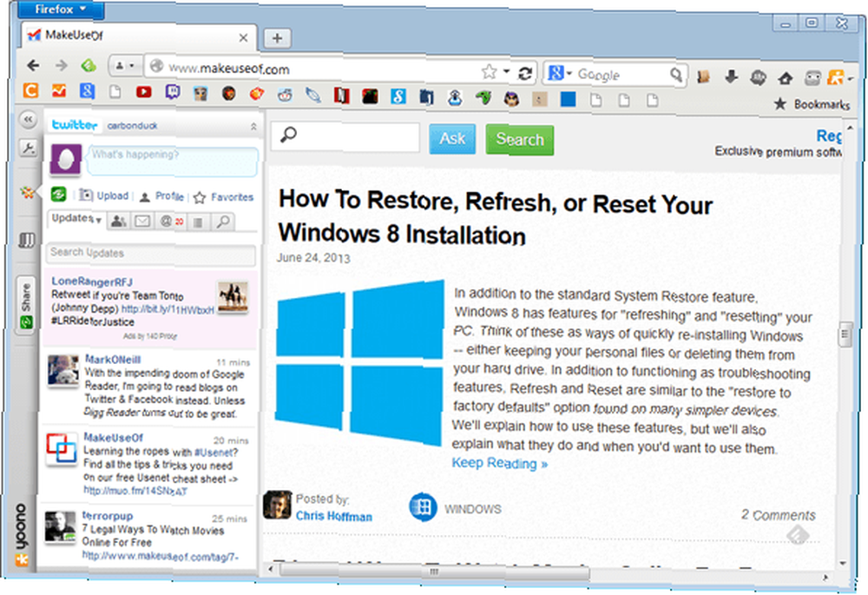Open the orange C bookmark icon
The image size is (868, 595).
pos(30,89)
